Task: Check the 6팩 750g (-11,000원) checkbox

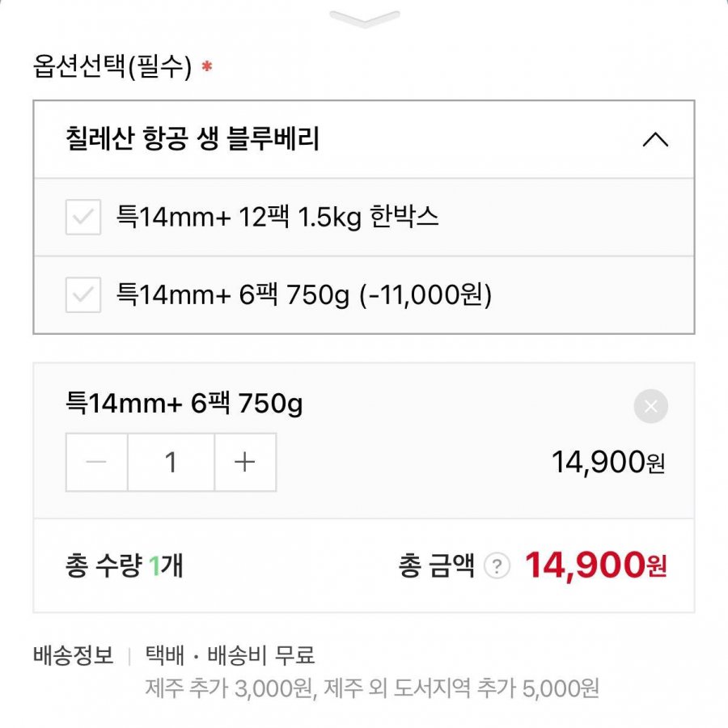Action: pos(83,295)
